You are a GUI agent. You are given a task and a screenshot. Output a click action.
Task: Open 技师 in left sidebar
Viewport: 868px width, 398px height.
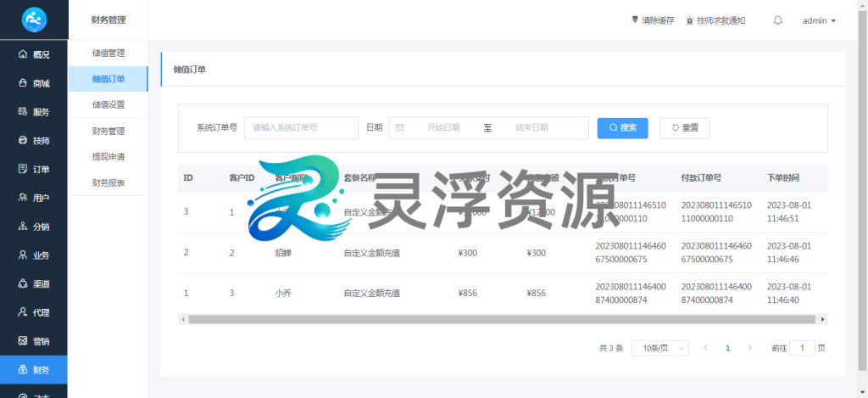pos(34,141)
